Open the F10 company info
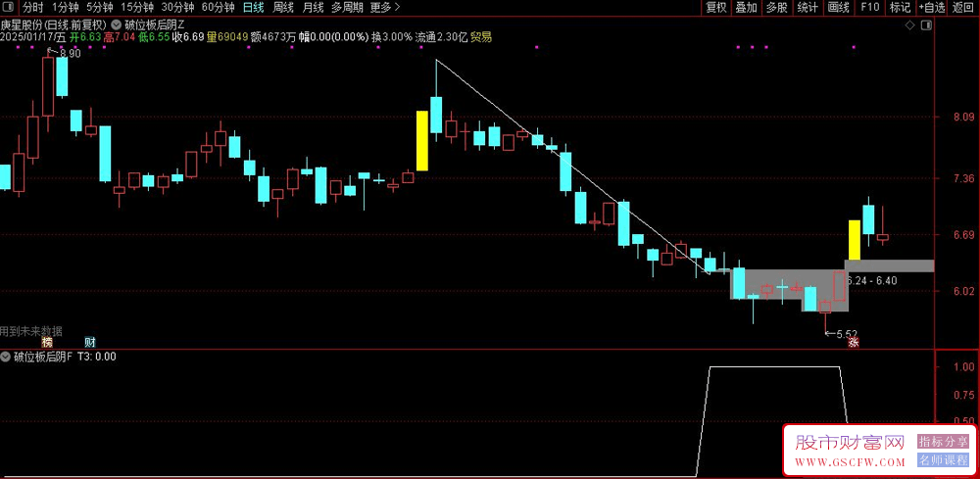The height and width of the screenshot is (479, 980). pyautogui.click(x=870, y=8)
